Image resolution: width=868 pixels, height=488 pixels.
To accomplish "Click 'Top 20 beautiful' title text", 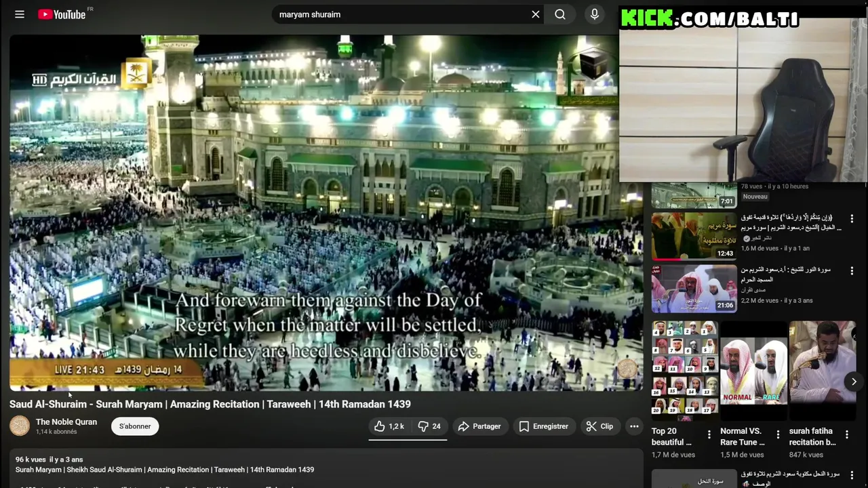I will pyautogui.click(x=671, y=436).
